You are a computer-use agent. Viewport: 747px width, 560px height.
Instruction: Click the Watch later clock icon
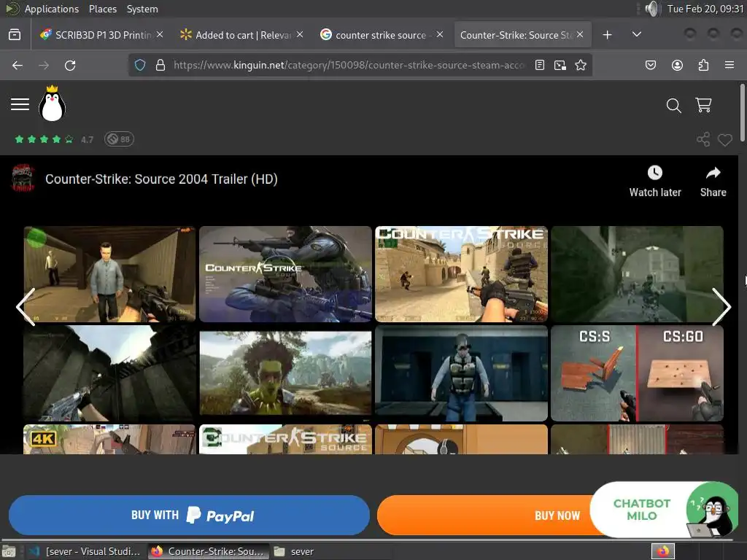click(x=655, y=172)
